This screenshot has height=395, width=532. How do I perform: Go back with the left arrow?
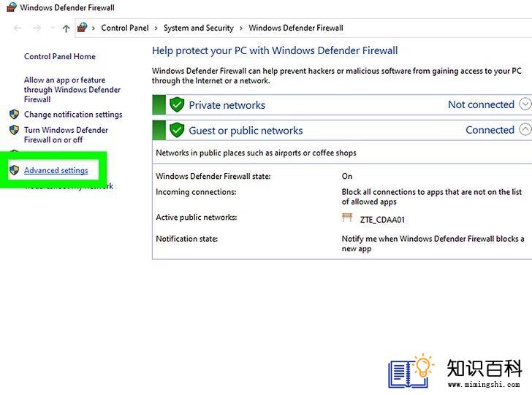tap(18, 28)
